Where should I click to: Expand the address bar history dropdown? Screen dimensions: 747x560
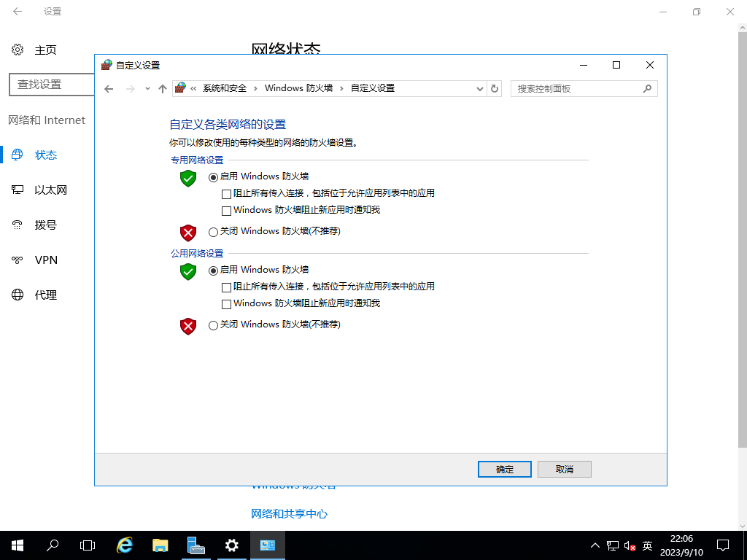tap(480, 88)
